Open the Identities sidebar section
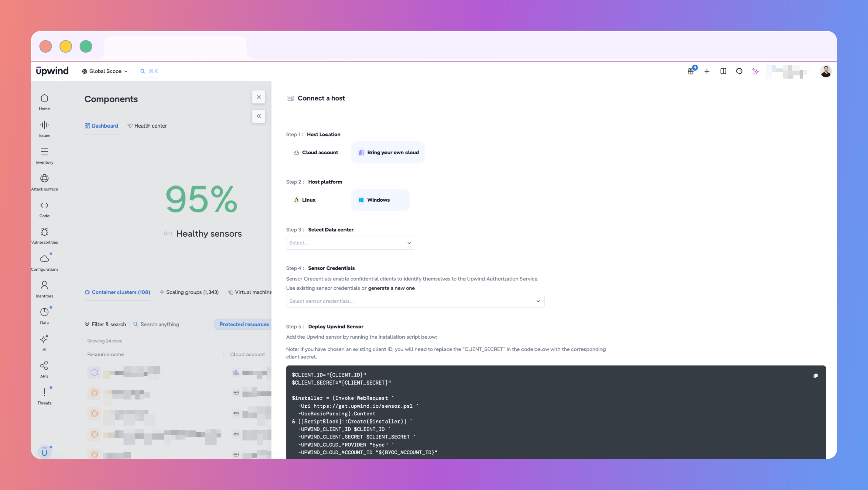 click(x=44, y=289)
